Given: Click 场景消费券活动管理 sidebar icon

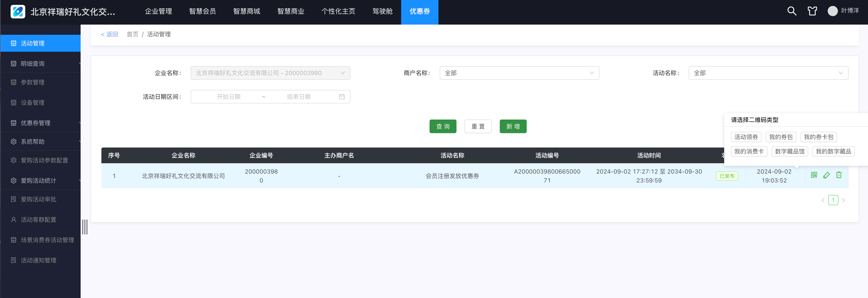Looking at the screenshot, I should pos(14,240).
